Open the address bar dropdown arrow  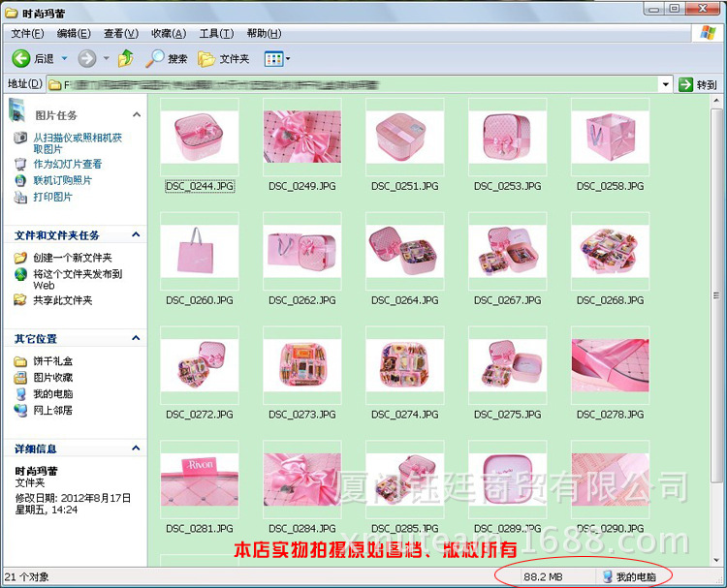tap(666, 84)
